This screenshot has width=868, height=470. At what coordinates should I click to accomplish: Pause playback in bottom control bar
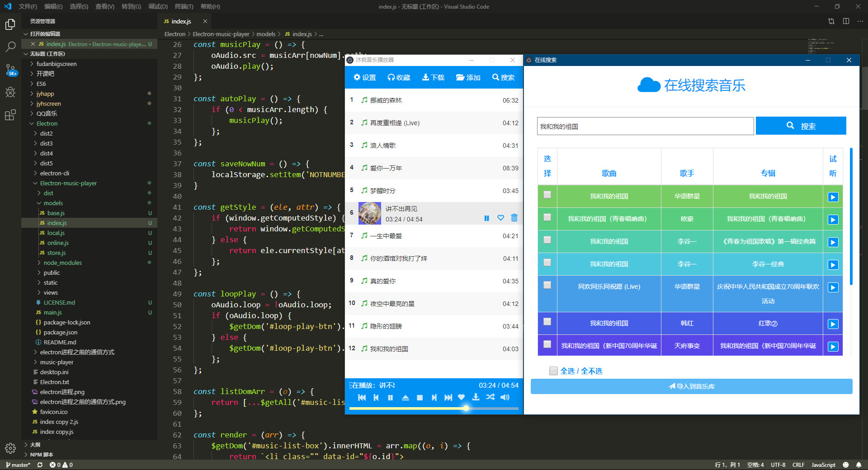pos(390,398)
